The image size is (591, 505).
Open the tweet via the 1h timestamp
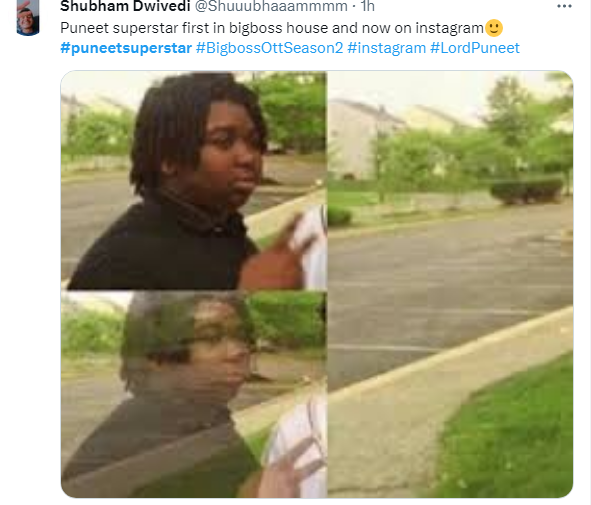point(367,6)
